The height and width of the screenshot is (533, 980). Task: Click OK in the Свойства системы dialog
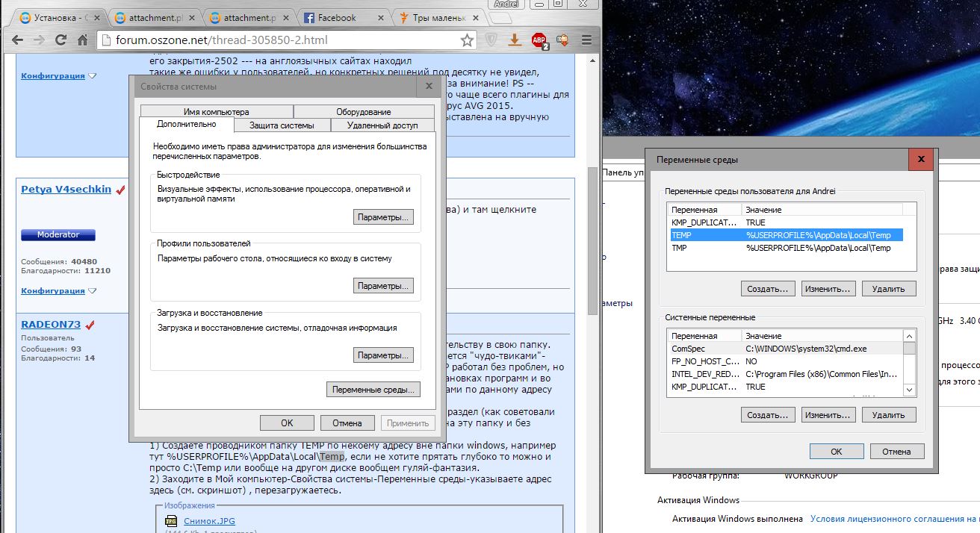click(287, 423)
